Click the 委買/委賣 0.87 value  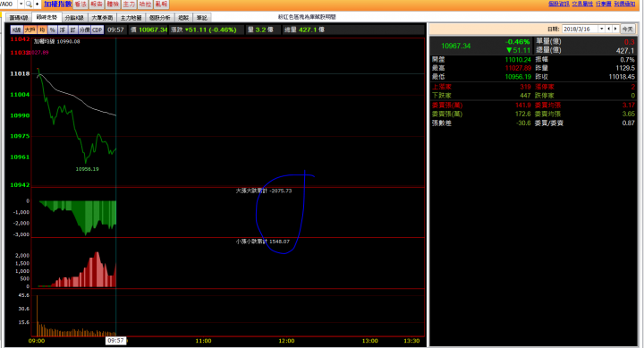tap(628, 123)
